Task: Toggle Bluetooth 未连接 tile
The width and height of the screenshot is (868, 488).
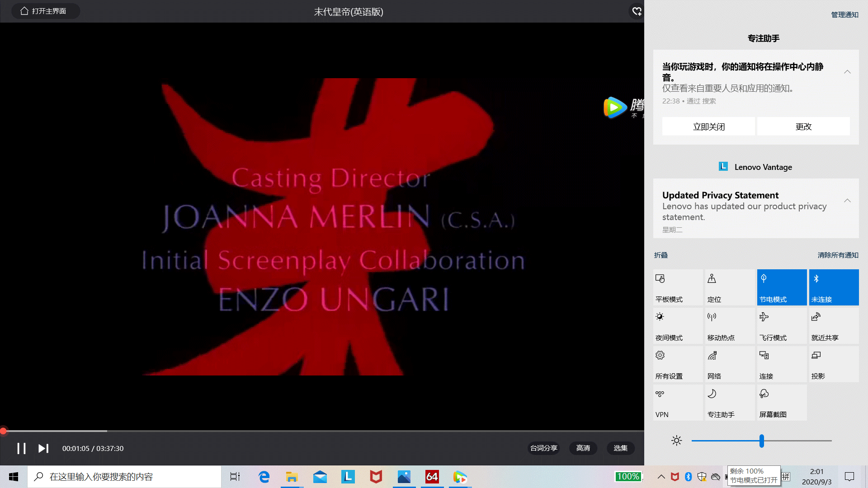Action: click(x=834, y=287)
